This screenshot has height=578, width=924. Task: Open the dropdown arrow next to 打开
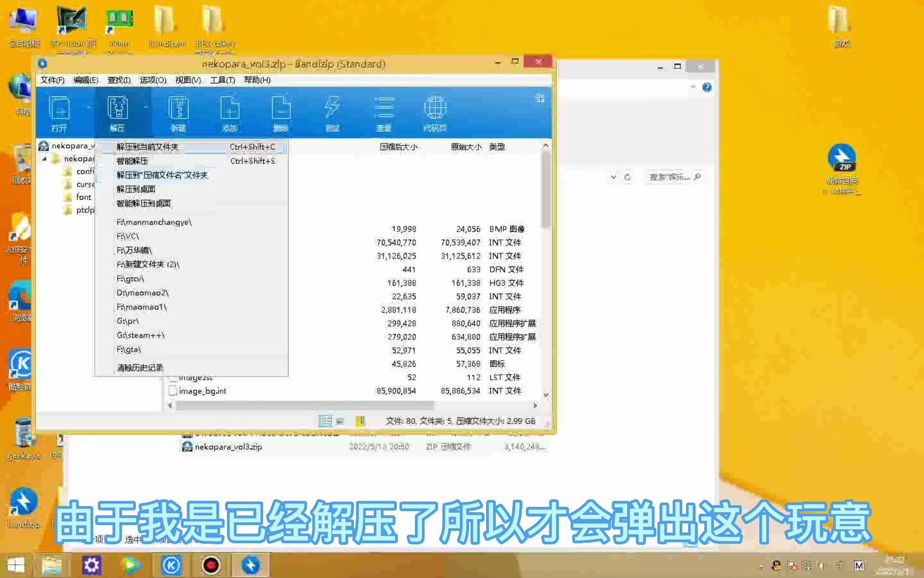pos(88,107)
